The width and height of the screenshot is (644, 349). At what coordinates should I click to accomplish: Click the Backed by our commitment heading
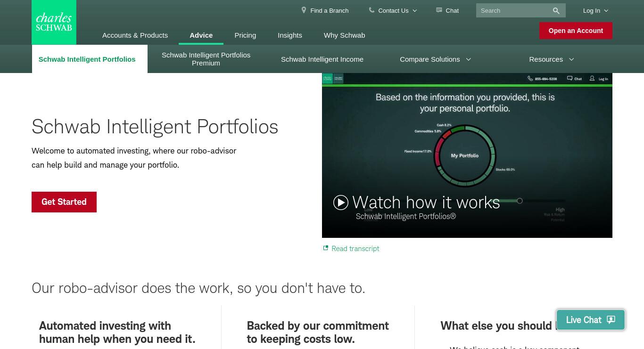[318, 333]
